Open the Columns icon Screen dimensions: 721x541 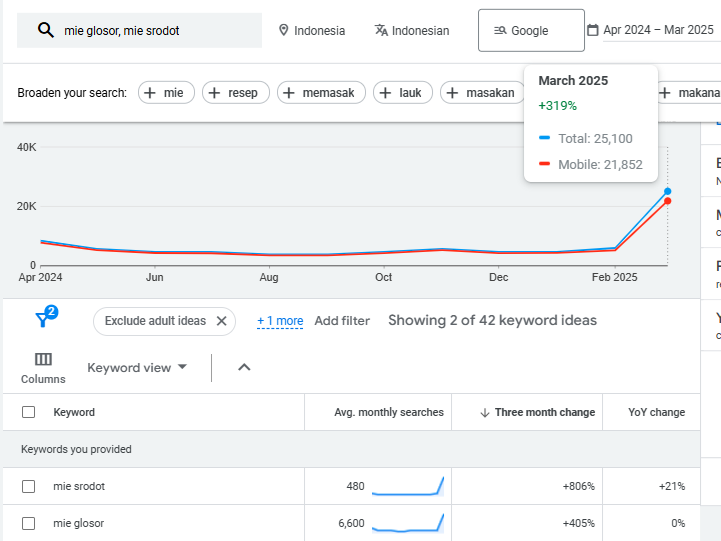43,360
